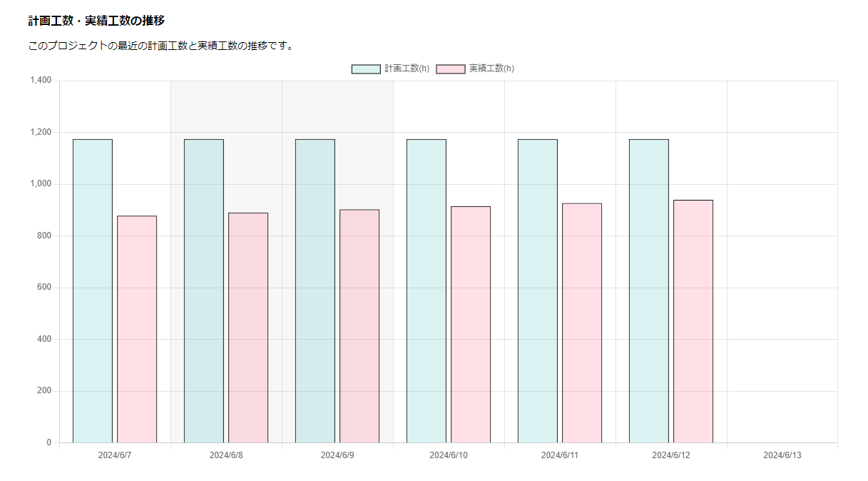Screen dimensions: 868x481
Task: Select the planned hours bar for 2024/6/12
Action: tap(649, 291)
